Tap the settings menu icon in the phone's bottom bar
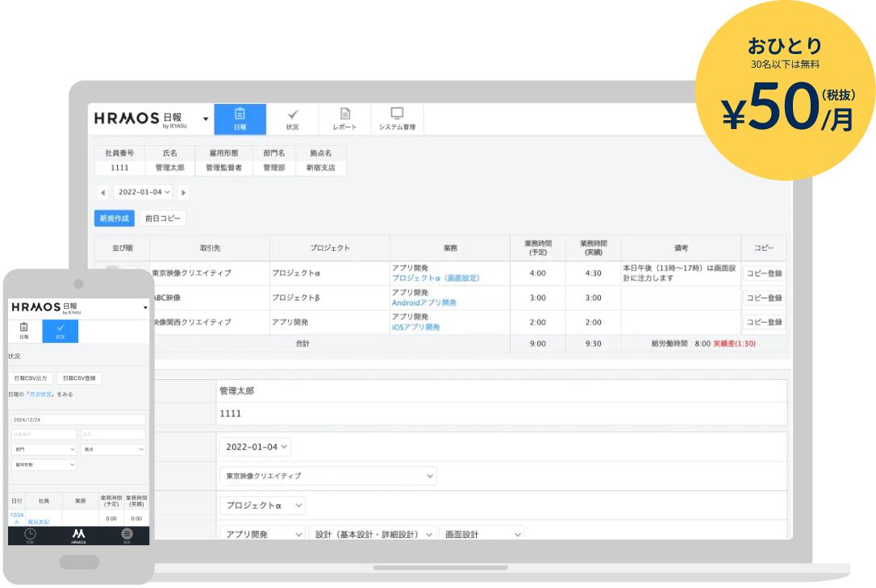876x588 pixels. click(x=127, y=534)
